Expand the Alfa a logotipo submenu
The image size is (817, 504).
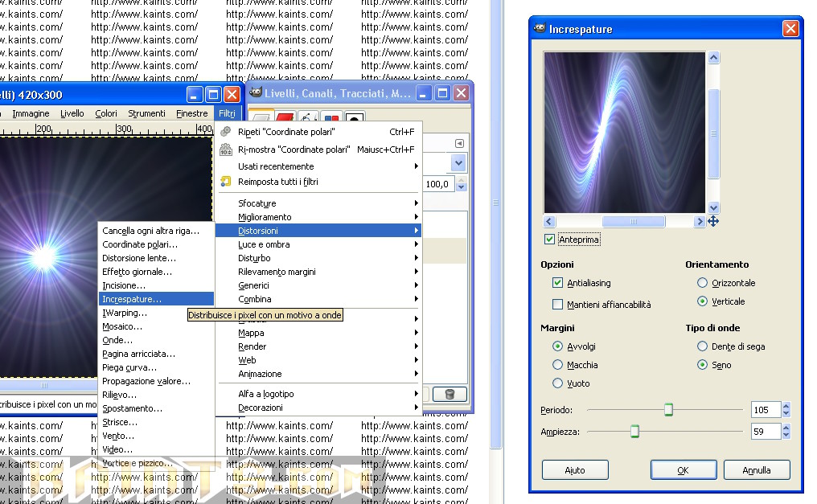pyautogui.click(x=318, y=394)
